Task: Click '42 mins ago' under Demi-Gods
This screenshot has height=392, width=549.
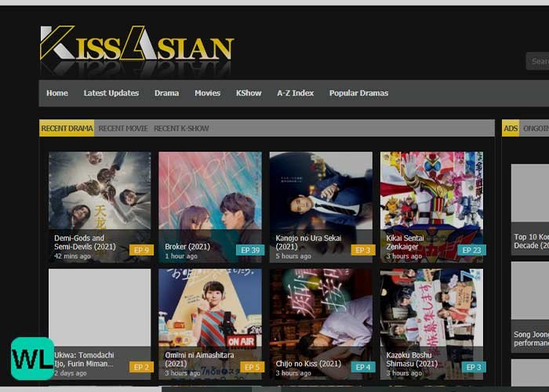Action: click(72, 256)
